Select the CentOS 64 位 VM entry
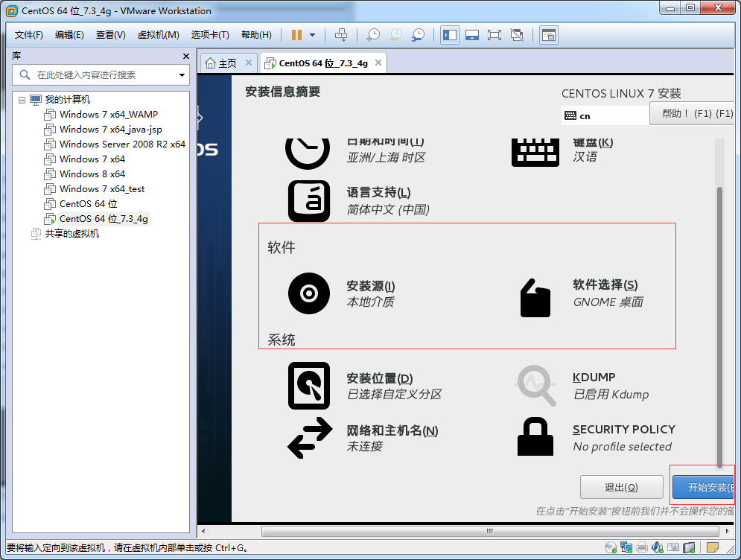The width and height of the screenshot is (741, 560). click(89, 204)
